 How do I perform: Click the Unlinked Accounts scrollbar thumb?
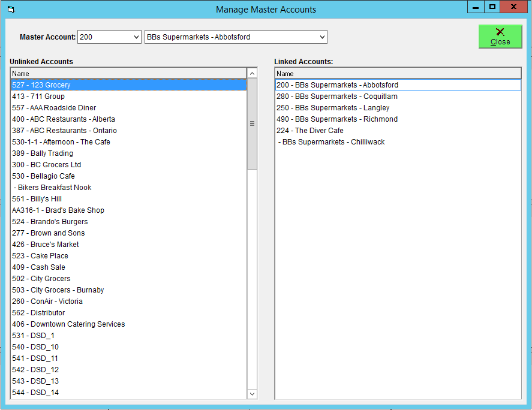click(252, 124)
